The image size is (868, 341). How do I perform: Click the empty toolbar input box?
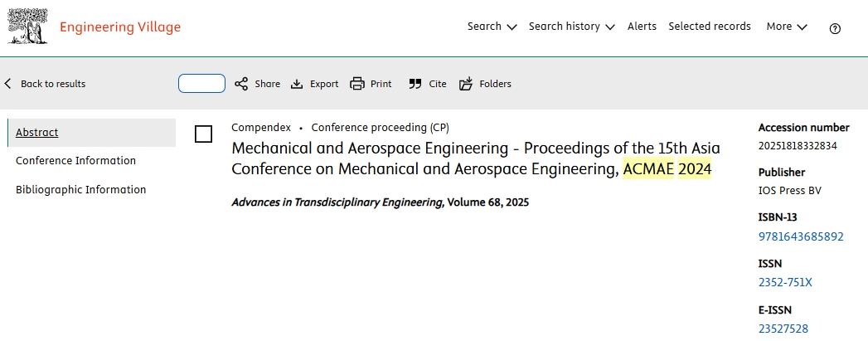(x=201, y=84)
